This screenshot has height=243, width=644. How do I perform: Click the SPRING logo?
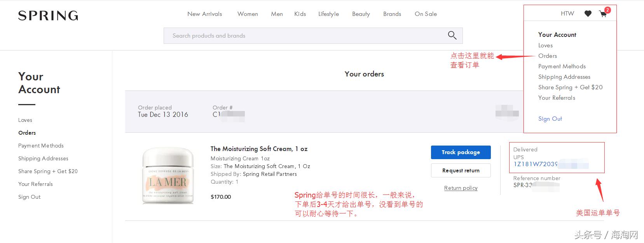[x=48, y=16]
